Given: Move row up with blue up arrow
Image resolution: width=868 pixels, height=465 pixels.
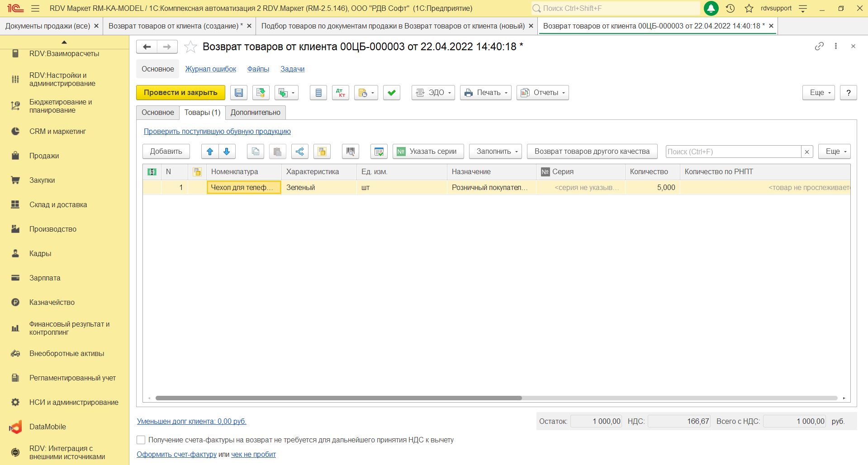Looking at the screenshot, I should pos(210,152).
